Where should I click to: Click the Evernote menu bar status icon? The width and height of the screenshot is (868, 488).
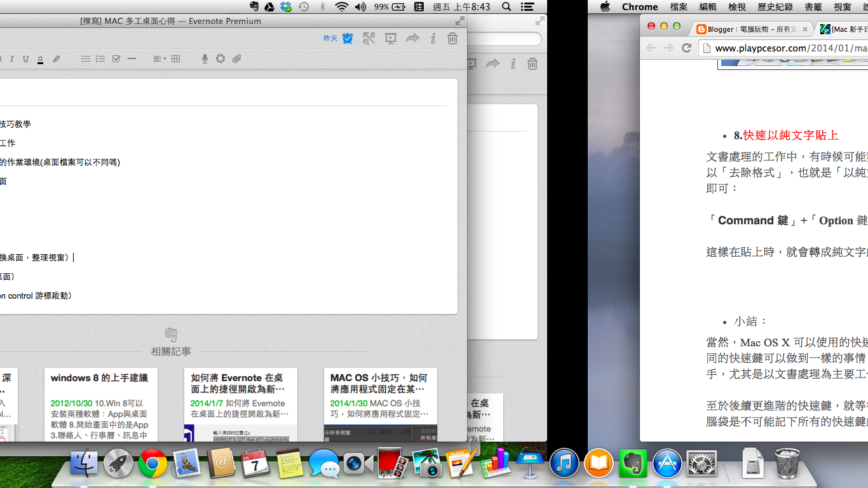(x=254, y=7)
